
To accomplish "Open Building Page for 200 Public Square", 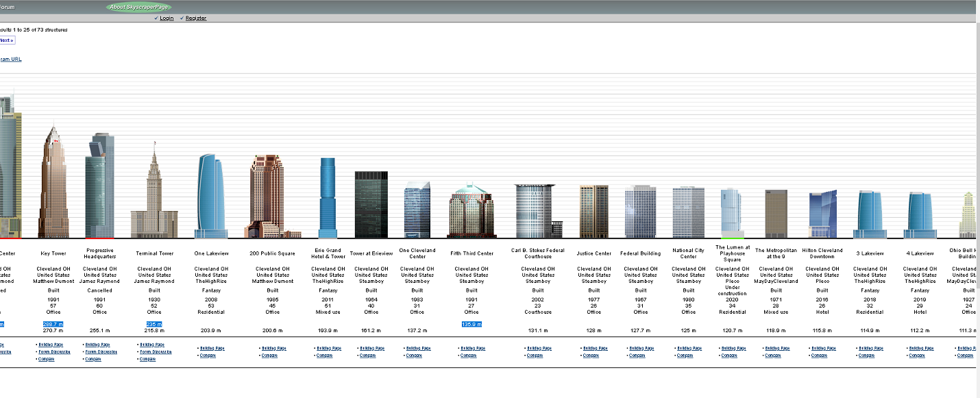I will 274,348.
